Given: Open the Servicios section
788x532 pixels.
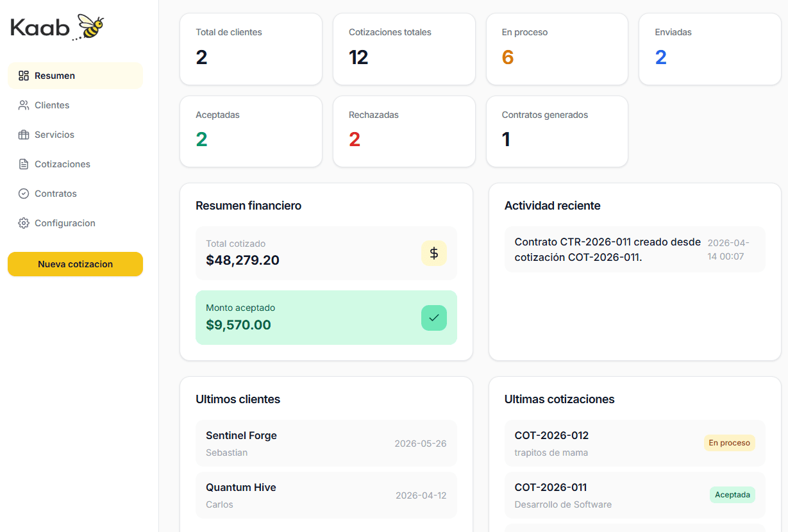Looking at the screenshot, I should coord(75,135).
